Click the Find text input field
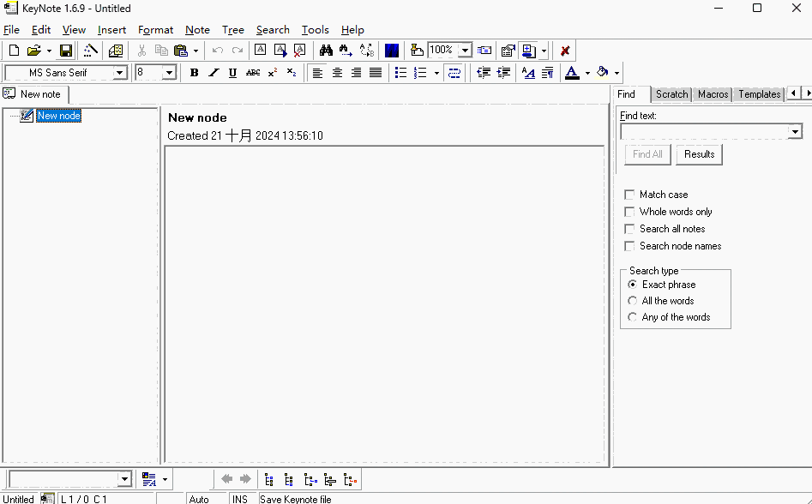812x504 pixels. pos(704,132)
